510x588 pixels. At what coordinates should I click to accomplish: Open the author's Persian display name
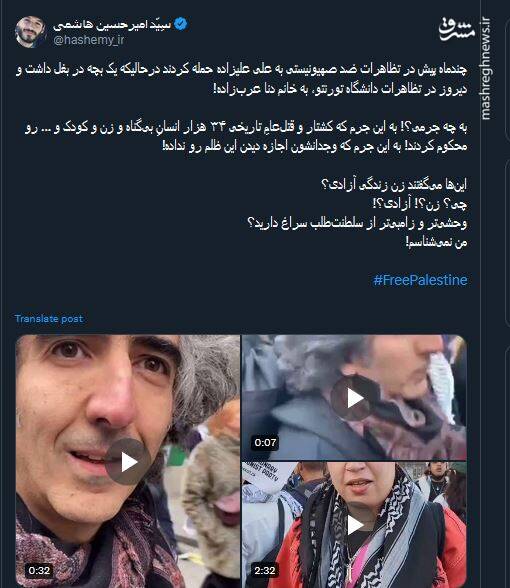tap(112, 25)
